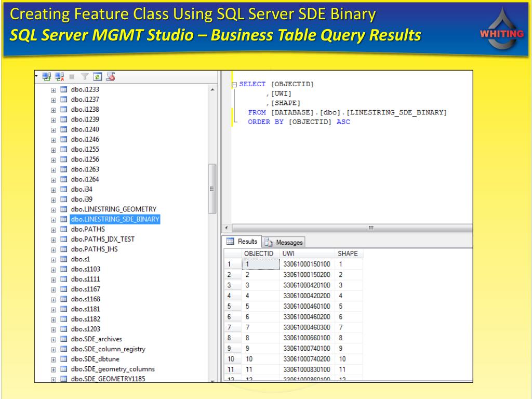Viewport: 532px width, 399px height.
Task: Select the dbo.i1239 table
Action: pos(85,119)
